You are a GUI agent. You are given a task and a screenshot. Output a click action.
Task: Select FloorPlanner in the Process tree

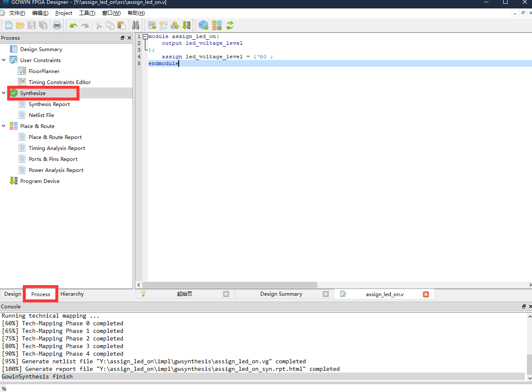pos(44,71)
